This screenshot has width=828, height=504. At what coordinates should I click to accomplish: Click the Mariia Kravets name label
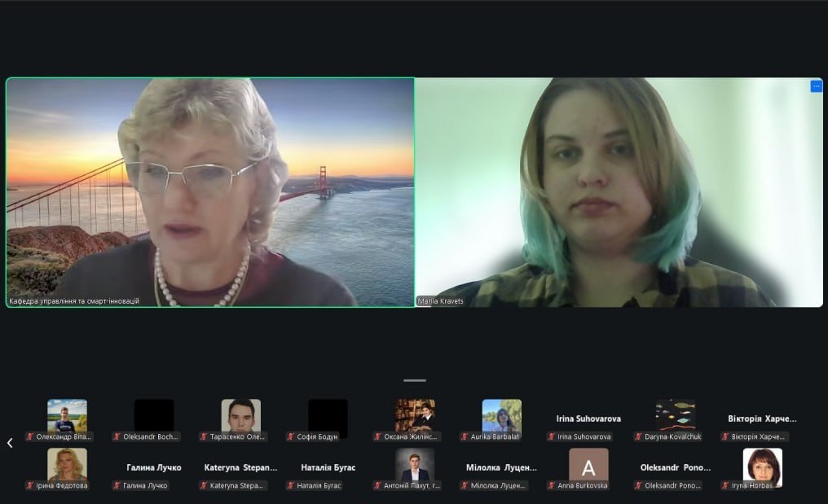[440, 301]
